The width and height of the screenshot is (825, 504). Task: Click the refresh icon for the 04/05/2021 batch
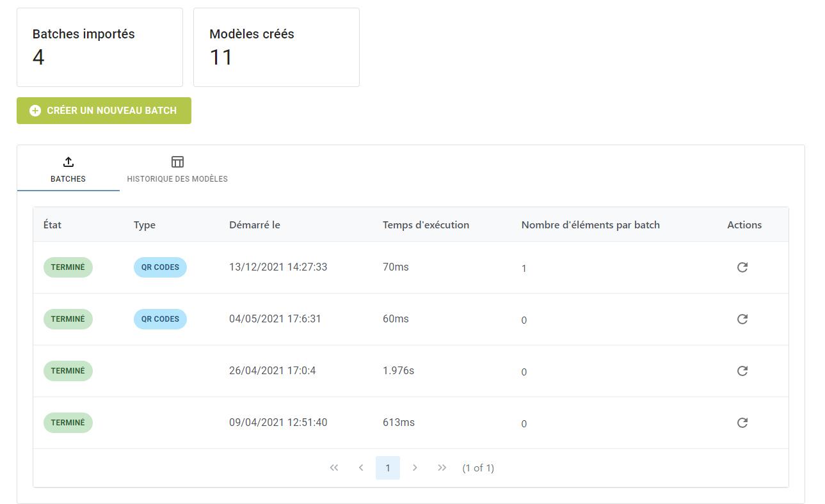(742, 319)
